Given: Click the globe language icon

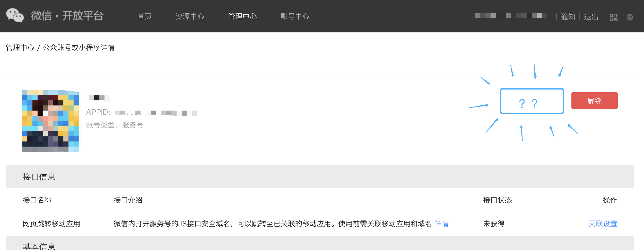Looking at the screenshot, I should (630, 17).
